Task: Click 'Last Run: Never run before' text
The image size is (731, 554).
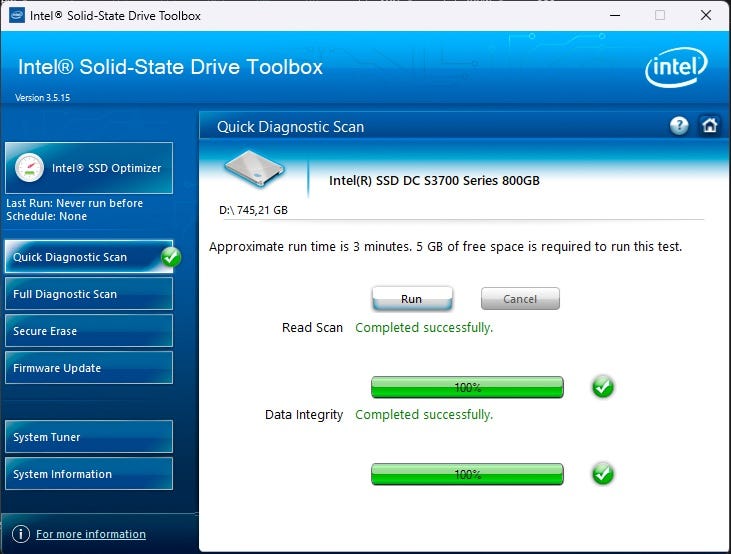Action: 75,203
